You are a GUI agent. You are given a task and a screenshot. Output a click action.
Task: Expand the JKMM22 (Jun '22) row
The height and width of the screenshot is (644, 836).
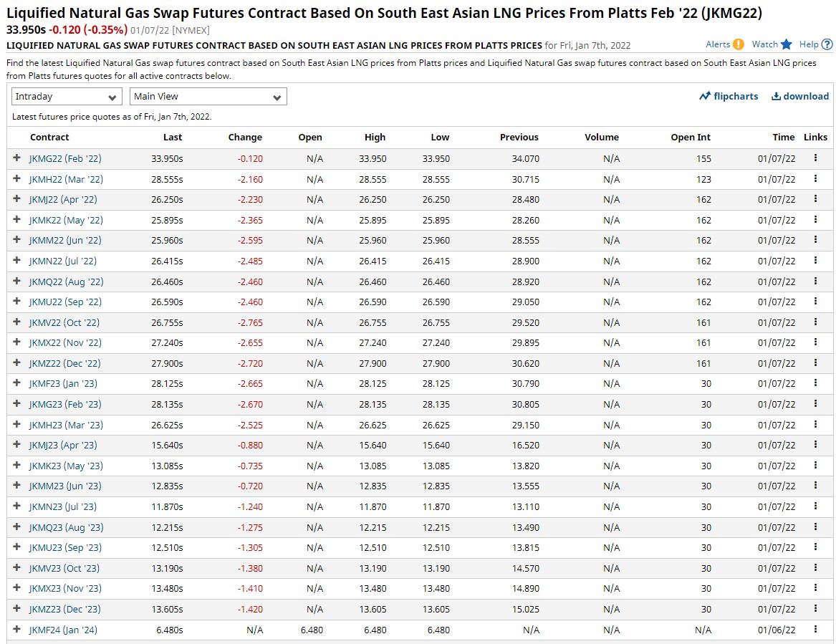click(x=16, y=240)
